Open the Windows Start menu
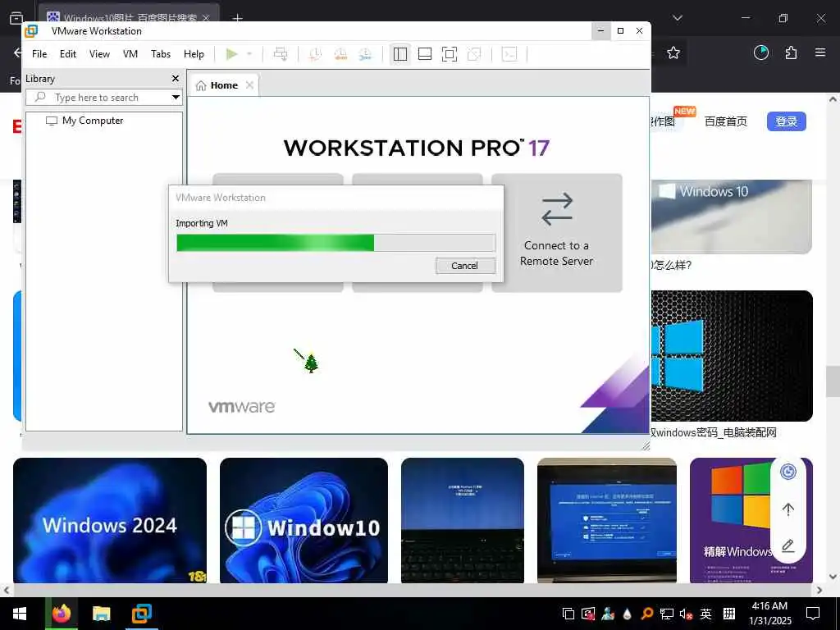 pos(20,614)
